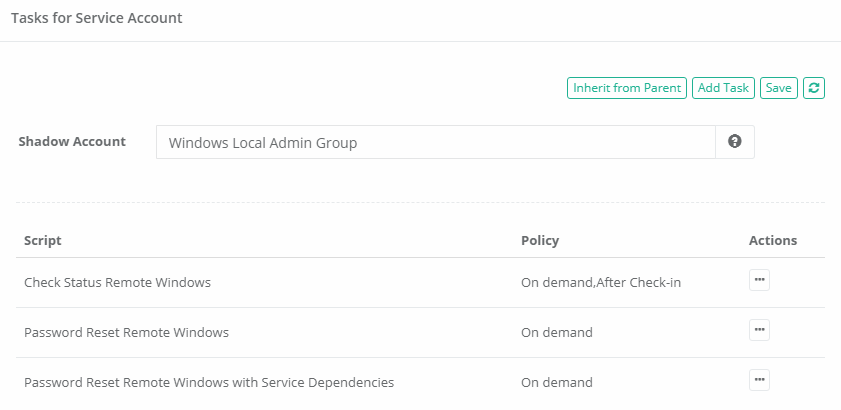The image size is (841, 410).
Task: Click On demand policy for Service Dependencies script
Action: point(557,382)
